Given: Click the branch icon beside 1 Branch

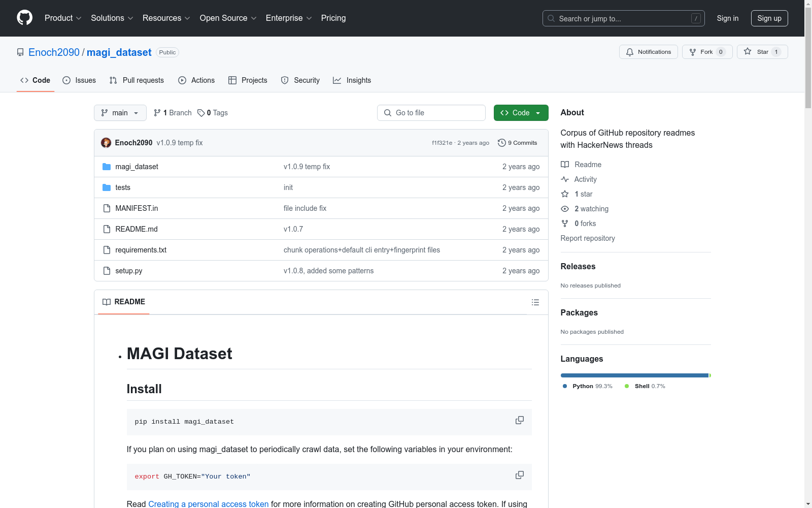Looking at the screenshot, I should (x=157, y=113).
